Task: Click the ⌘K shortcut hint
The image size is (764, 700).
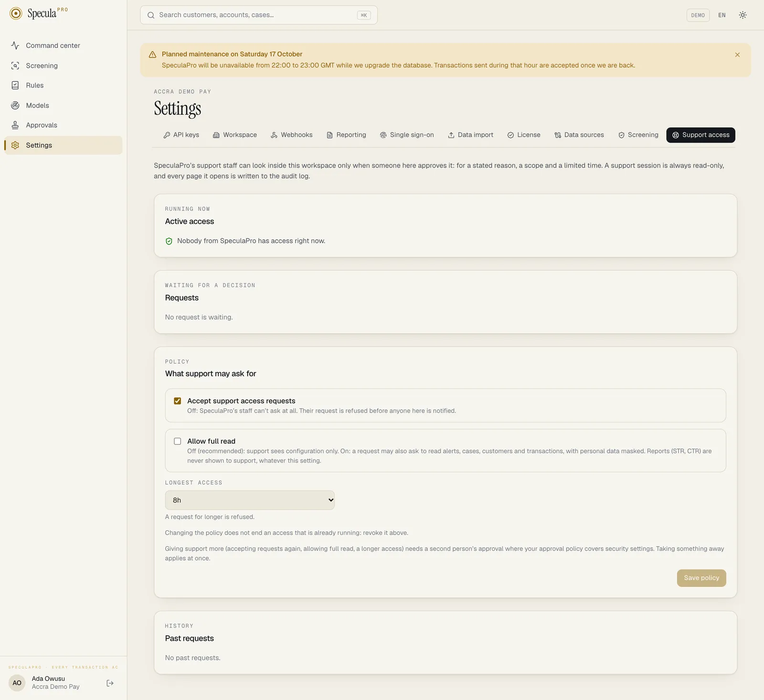Action: [364, 15]
